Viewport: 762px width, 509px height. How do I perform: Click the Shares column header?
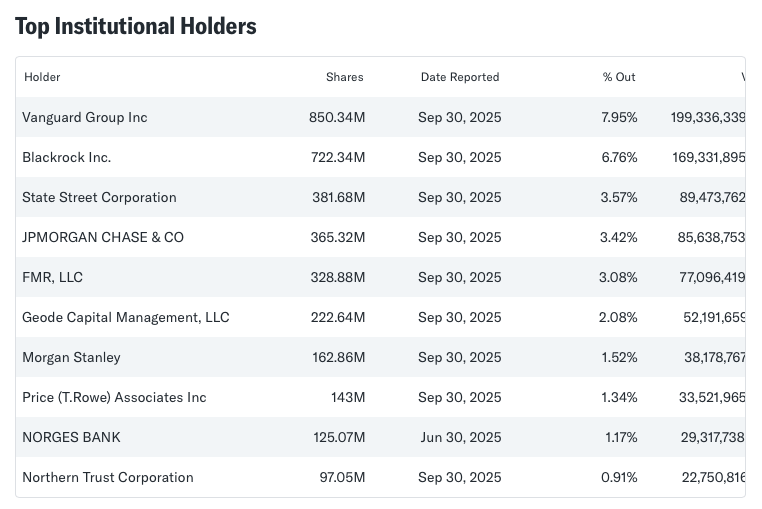pos(345,77)
